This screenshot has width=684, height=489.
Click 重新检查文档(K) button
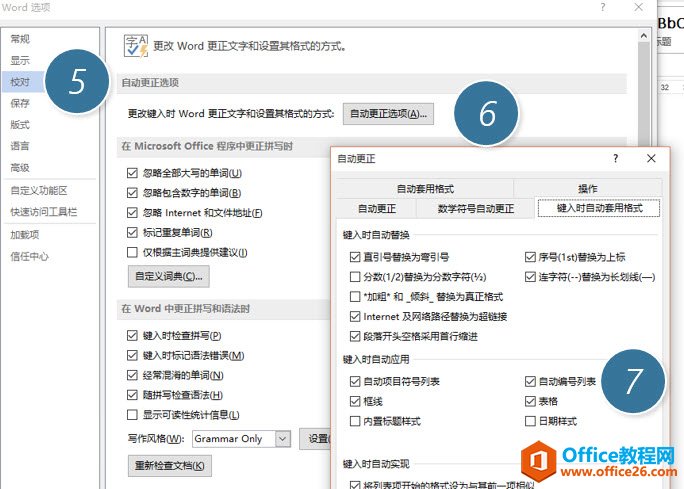tap(170, 466)
